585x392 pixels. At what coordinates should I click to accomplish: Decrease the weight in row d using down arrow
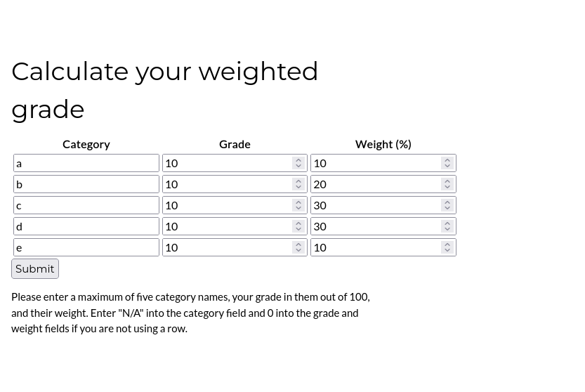447,230
